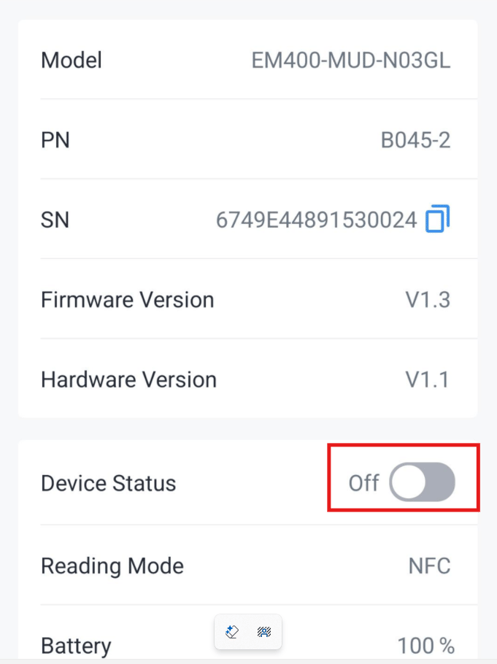This screenshot has width=497, height=664.
Task: Select the PN row label
Action: 55,140
